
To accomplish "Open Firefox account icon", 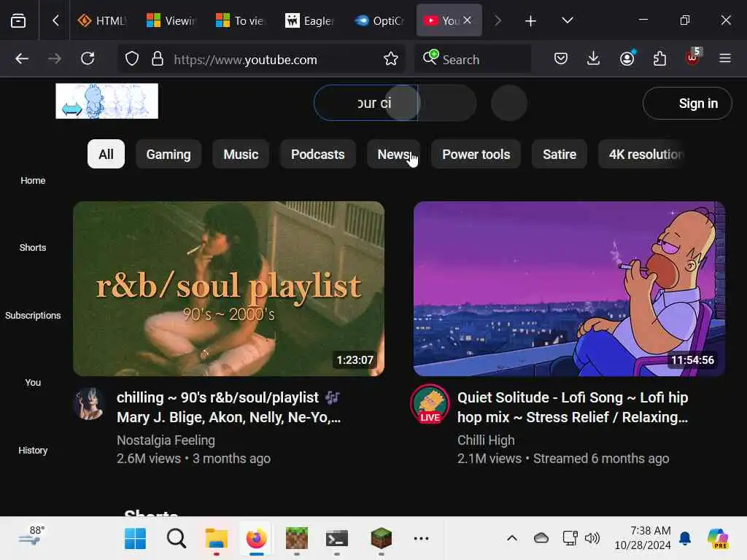I will point(627,58).
